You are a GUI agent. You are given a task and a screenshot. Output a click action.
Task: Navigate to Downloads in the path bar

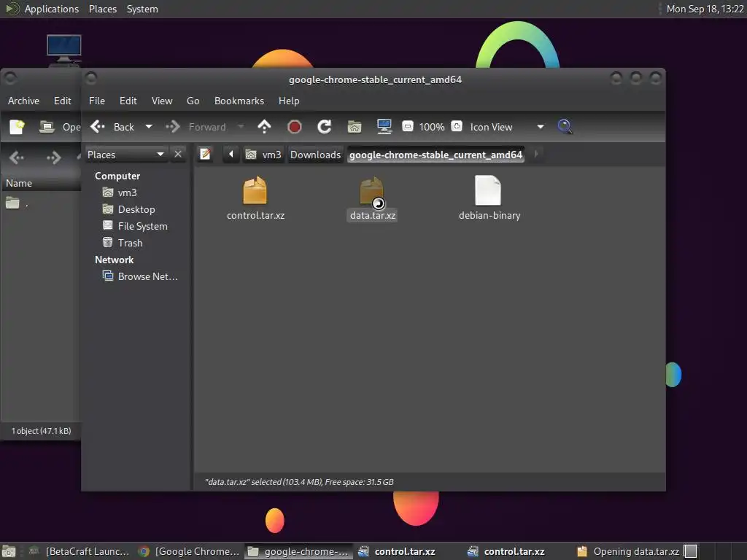(315, 155)
